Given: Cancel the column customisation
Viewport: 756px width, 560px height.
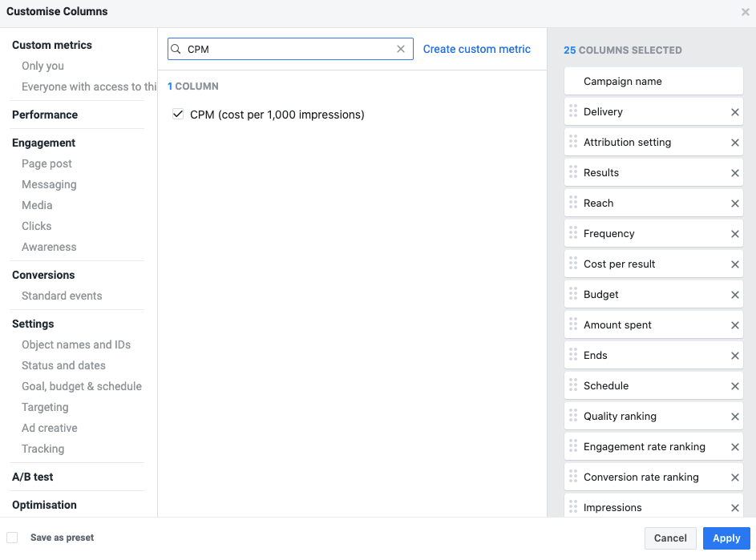Looking at the screenshot, I should coord(670,538).
